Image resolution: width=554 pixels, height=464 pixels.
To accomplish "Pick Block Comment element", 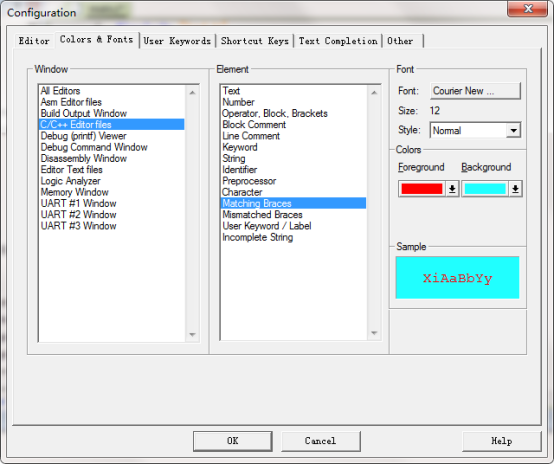I will (x=293, y=124).
